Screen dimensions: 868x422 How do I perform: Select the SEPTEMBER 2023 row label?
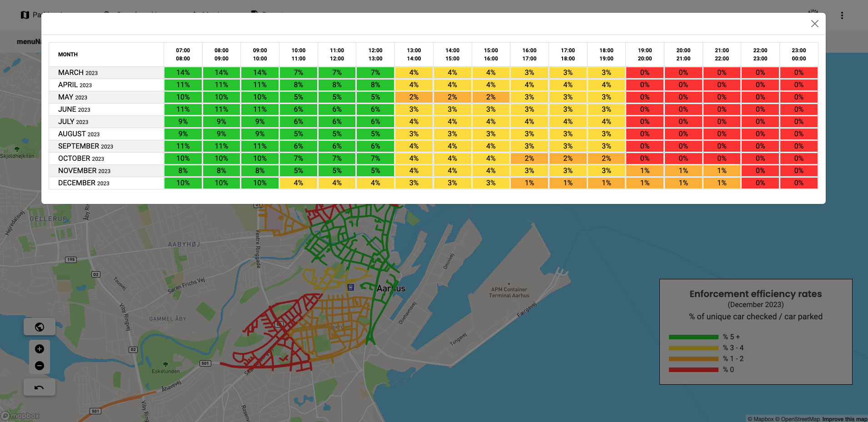click(85, 146)
